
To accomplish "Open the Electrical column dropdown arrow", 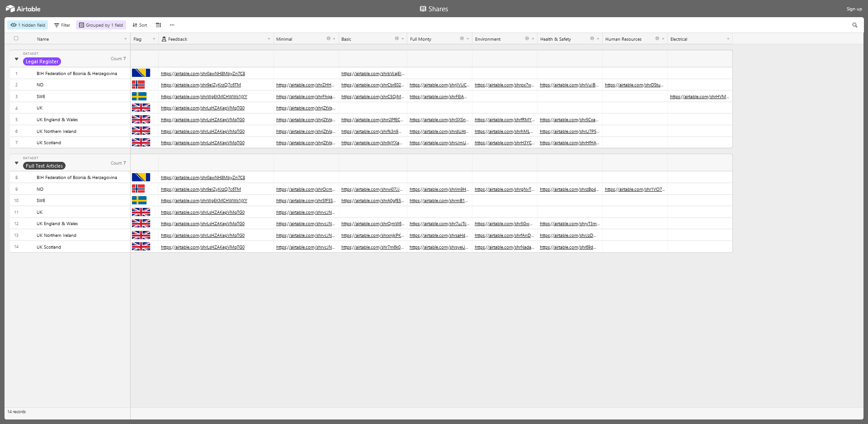I will 728,39.
